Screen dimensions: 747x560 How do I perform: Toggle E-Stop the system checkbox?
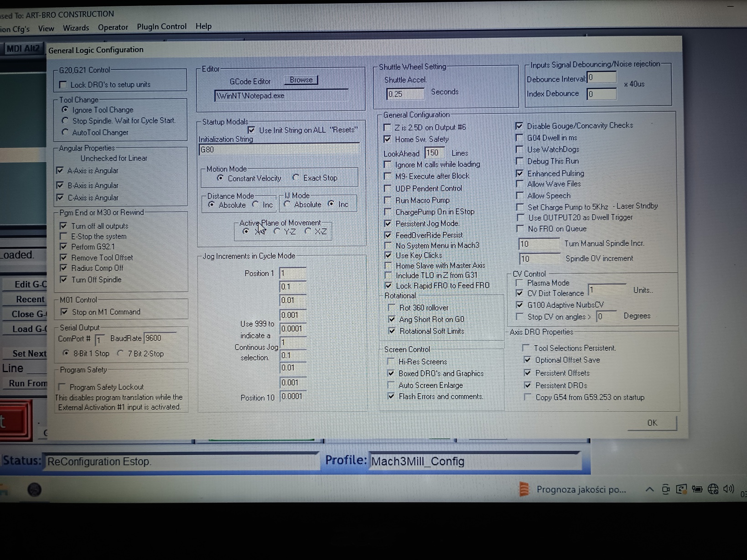[x=63, y=236]
